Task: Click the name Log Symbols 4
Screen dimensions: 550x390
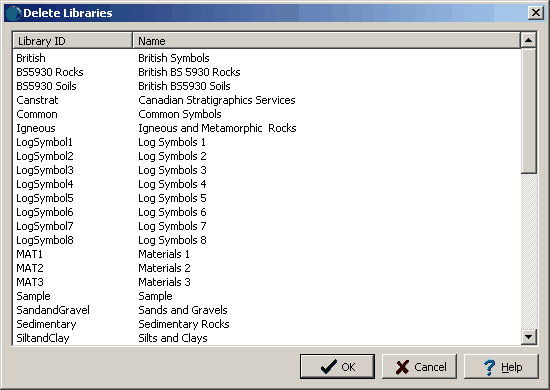Action: (172, 184)
